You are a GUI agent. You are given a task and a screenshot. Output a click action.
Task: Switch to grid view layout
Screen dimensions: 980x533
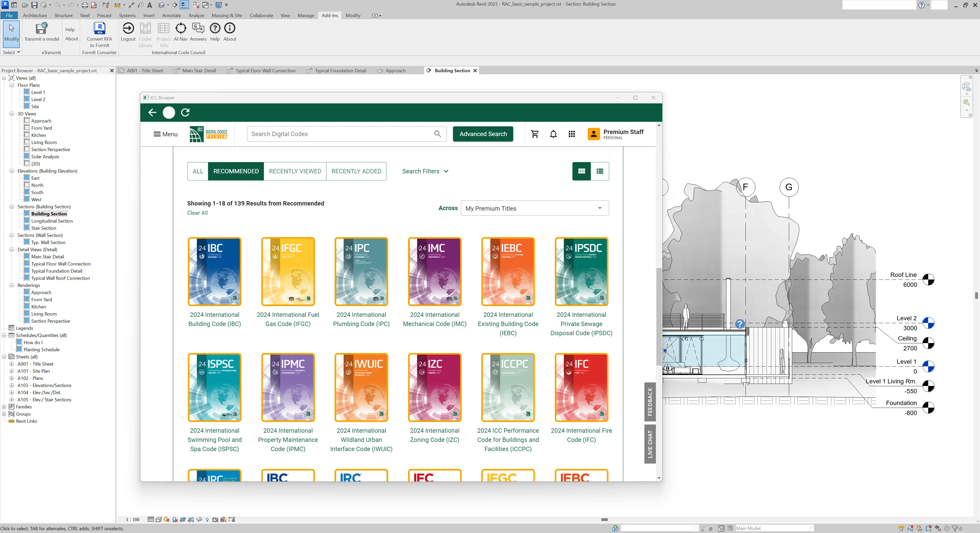pyautogui.click(x=581, y=171)
